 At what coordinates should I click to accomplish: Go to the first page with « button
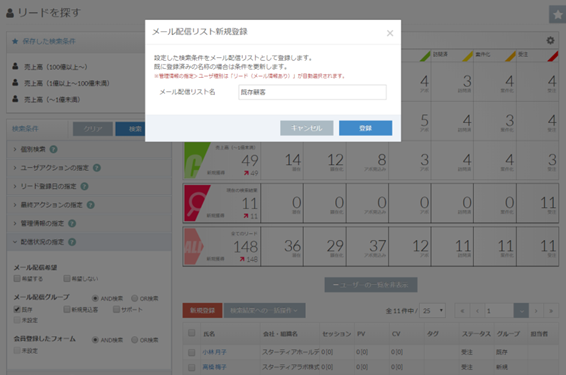click(x=462, y=310)
